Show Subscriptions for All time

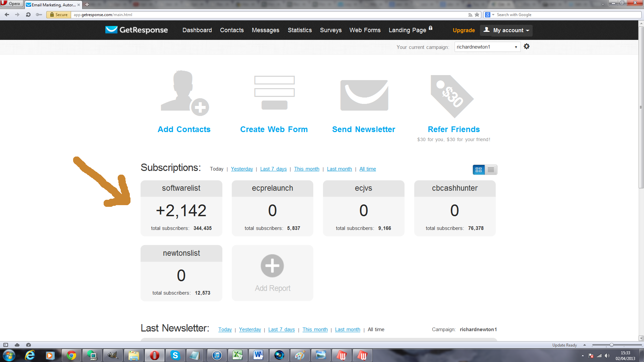pyautogui.click(x=368, y=169)
